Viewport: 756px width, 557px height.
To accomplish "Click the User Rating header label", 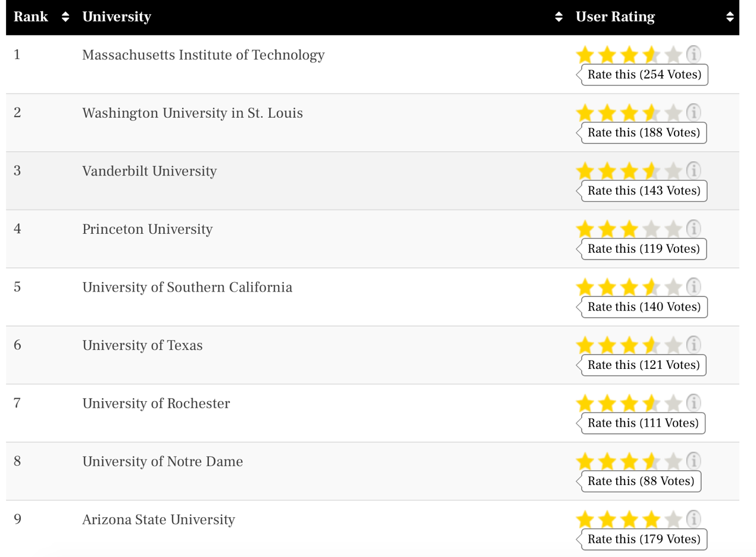I will [615, 17].
